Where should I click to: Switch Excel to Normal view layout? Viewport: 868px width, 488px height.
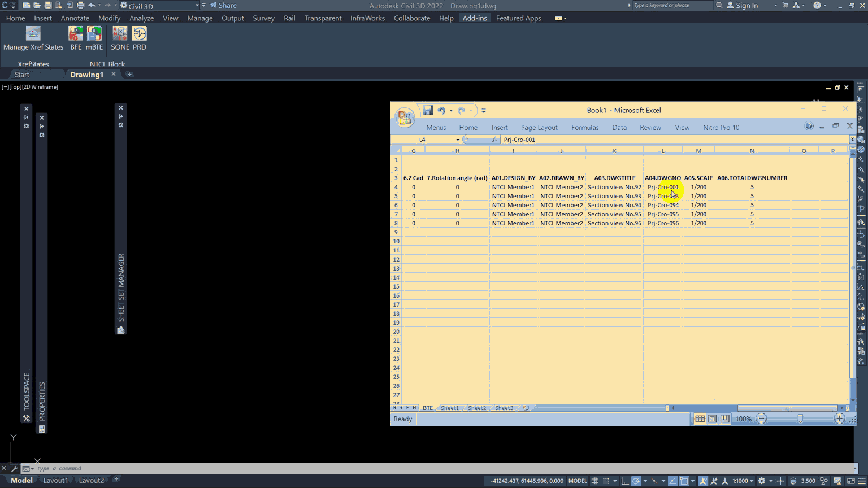700,419
